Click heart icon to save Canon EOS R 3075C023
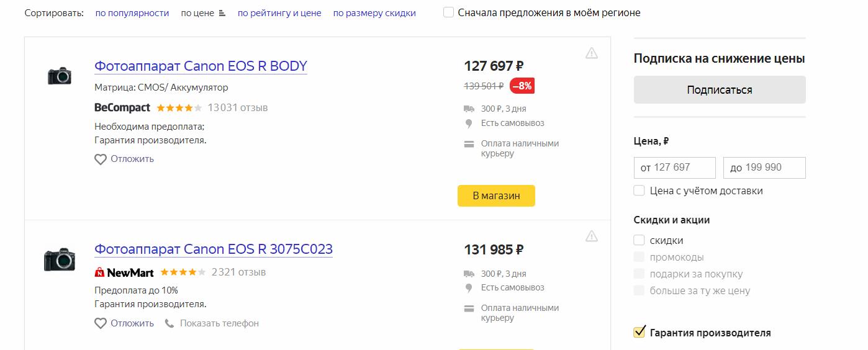This screenshot has height=350, width=868. click(x=101, y=323)
